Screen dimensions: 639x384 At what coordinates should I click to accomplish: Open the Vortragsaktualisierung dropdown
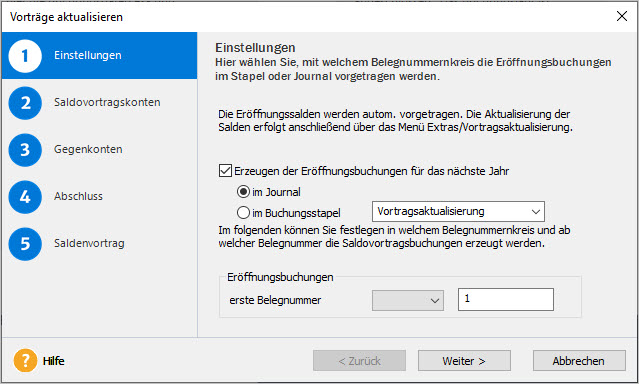point(458,212)
